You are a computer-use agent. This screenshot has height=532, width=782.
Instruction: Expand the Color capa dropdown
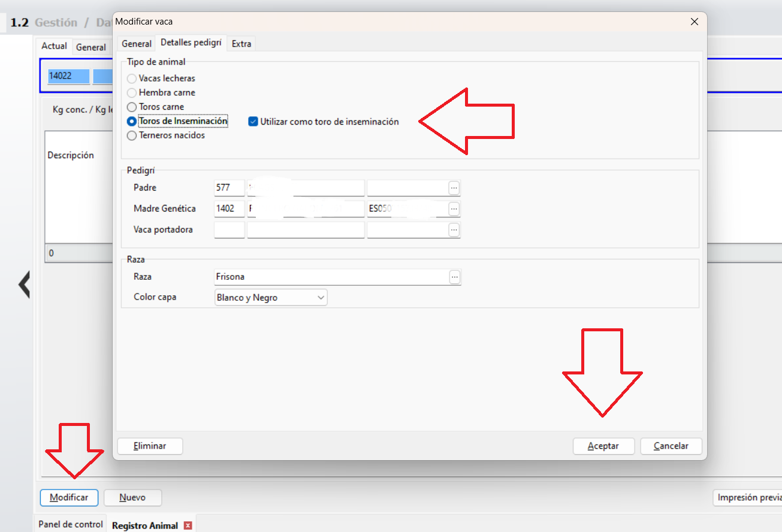pos(321,297)
